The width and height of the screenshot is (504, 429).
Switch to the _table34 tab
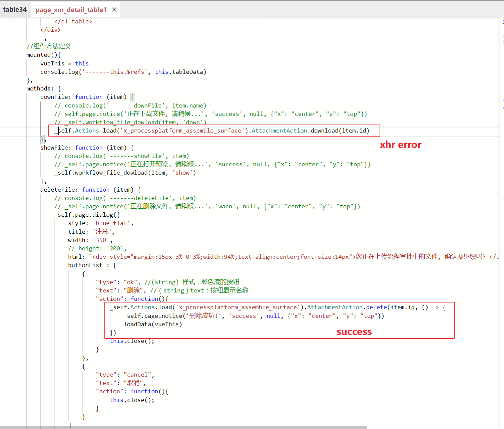pyautogui.click(x=14, y=9)
